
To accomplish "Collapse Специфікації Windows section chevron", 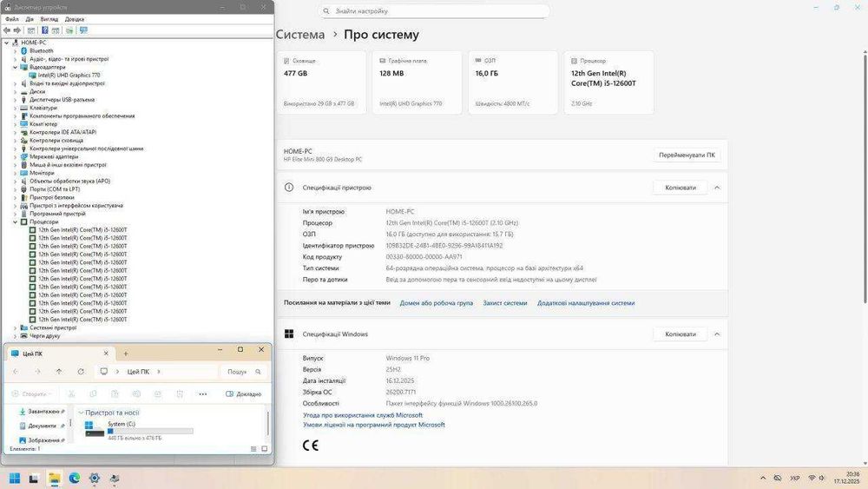I will click(x=717, y=334).
